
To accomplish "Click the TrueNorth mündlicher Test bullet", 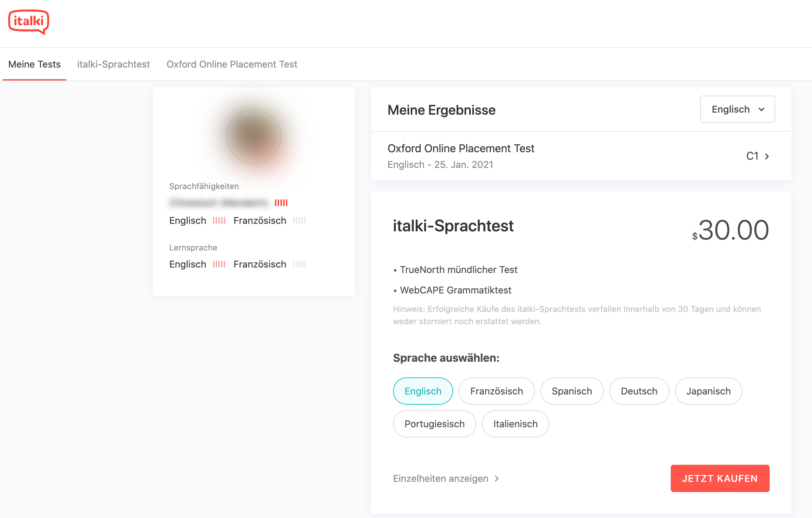I will (x=455, y=270).
